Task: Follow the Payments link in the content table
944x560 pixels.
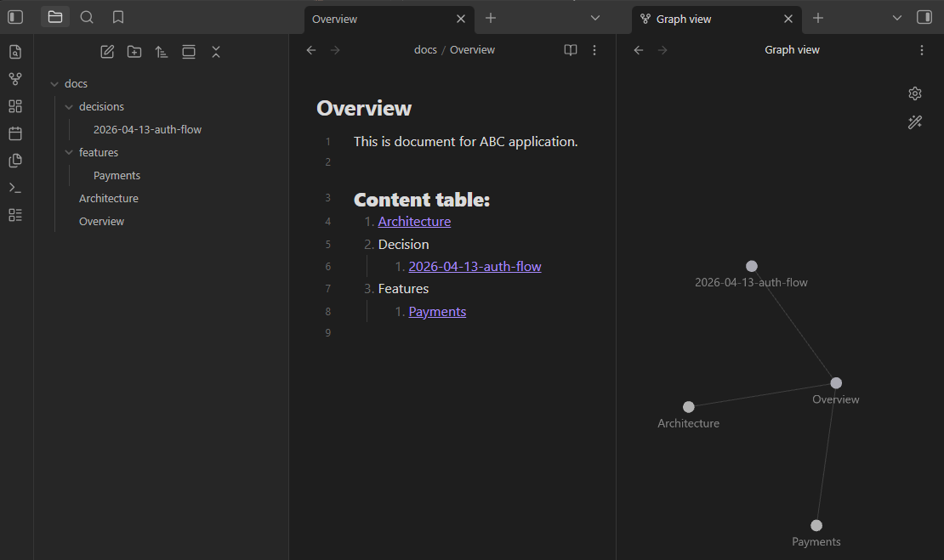Action: coord(437,312)
